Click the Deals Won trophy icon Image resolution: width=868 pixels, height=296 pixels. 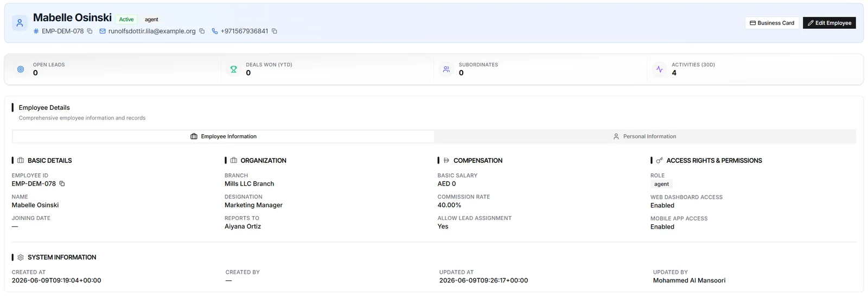[233, 69]
